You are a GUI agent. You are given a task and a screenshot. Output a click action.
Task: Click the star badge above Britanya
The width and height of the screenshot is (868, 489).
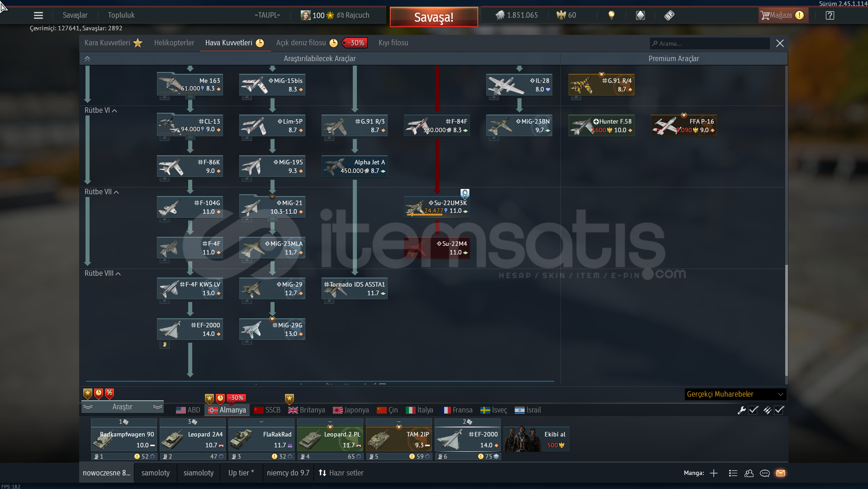[x=289, y=399]
